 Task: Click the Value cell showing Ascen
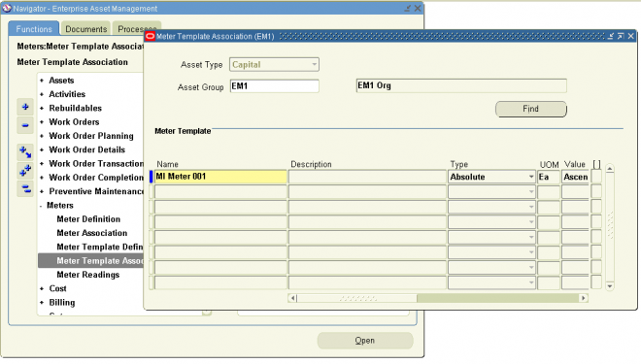coord(575,177)
